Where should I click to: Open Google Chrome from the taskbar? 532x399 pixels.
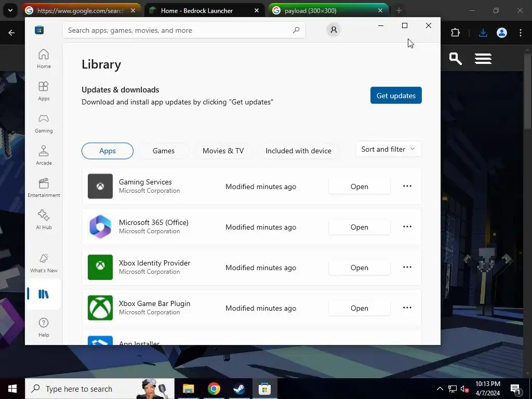point(214,389)
